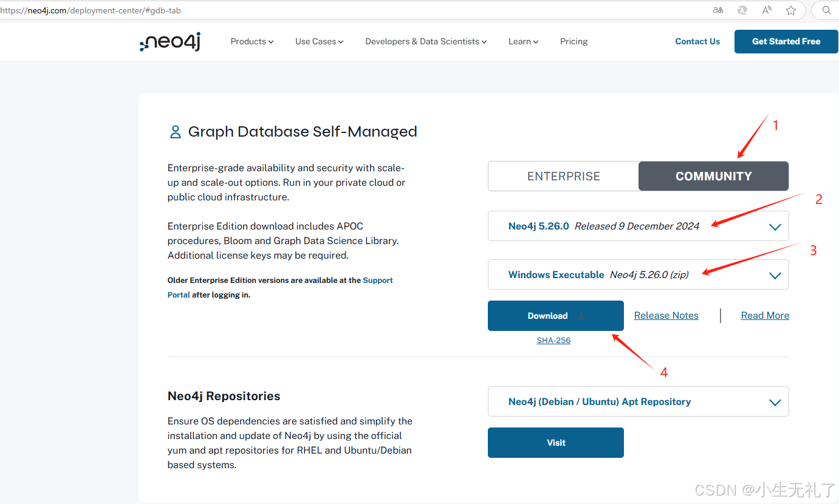Open the Release Notes link

pyautogui.click(x=666, y=316)
